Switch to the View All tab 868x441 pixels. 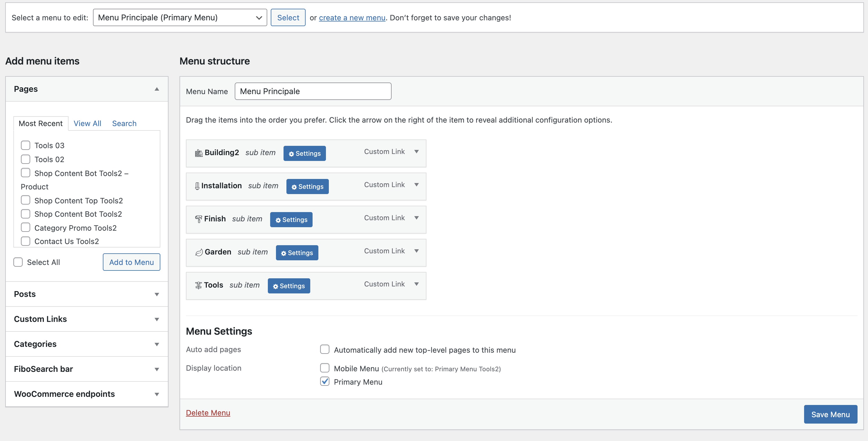[87, 123]
